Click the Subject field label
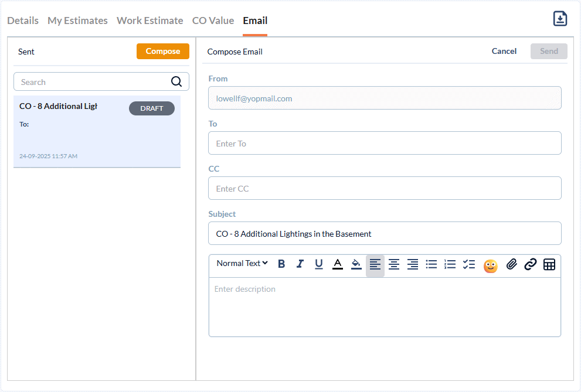This screenshot has height=392, width=581. (222, 214)
